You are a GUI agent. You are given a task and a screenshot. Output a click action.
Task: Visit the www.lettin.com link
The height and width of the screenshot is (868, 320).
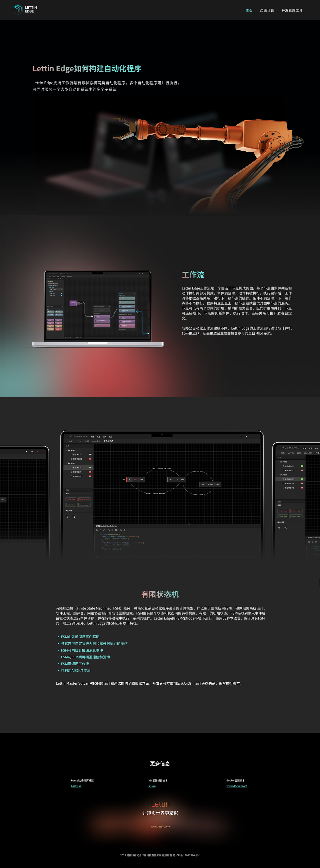click(160, 826)
